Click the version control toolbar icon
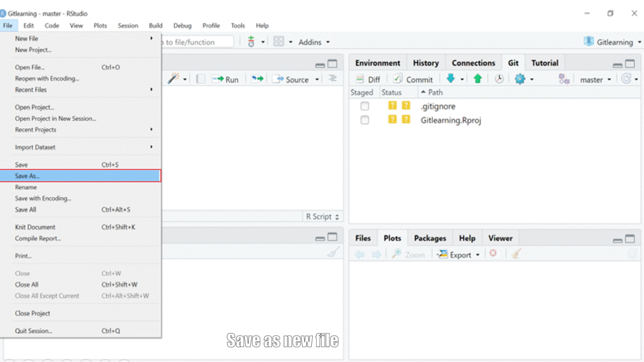This screenshot has height=362, width=644. [251, 42]
